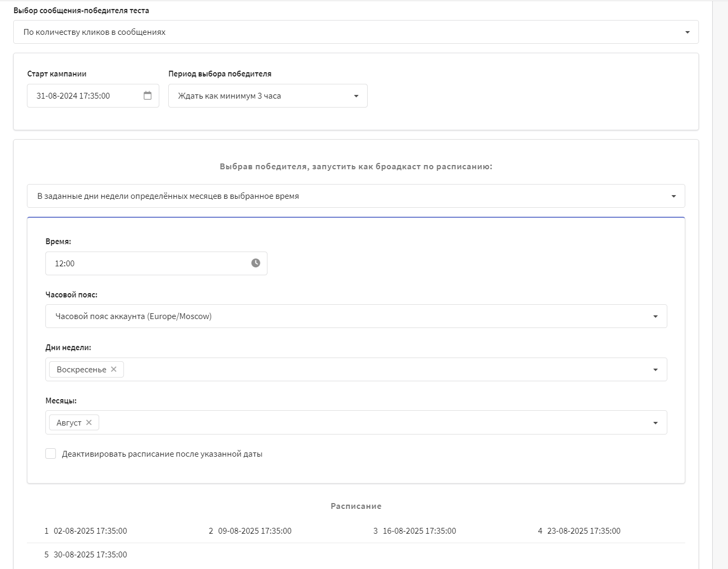Click the Период выбора победителя label
728x569 pixels.
(220, 74)
